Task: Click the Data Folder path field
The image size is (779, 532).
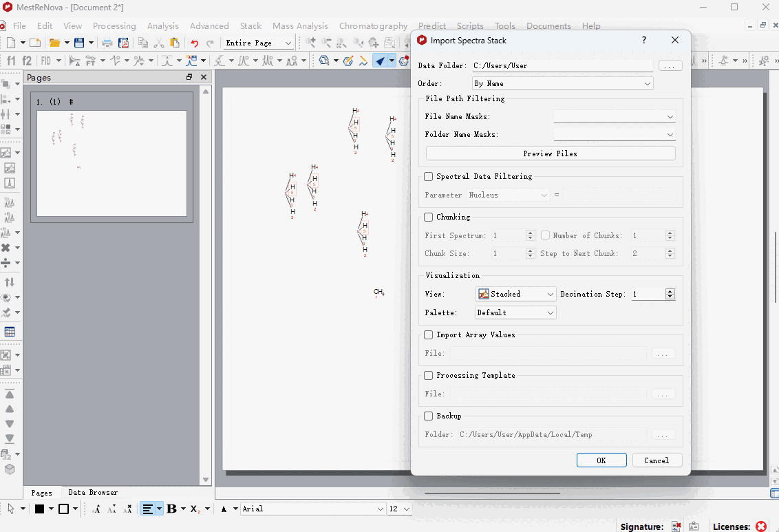Action: coord(562,66)
